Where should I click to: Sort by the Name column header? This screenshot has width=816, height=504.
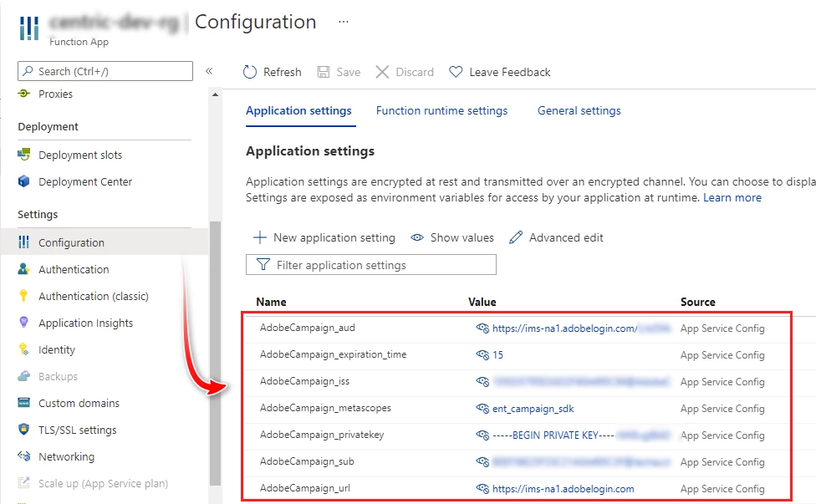271,302
